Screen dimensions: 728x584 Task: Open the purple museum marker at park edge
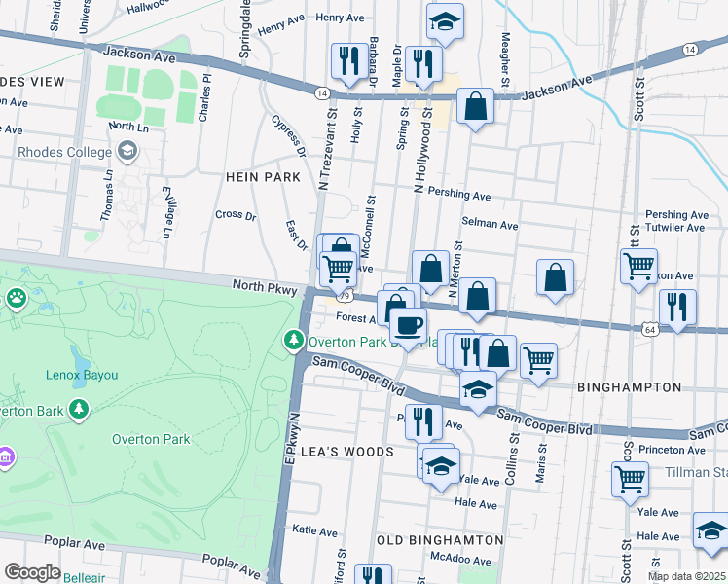click(6, 457)
